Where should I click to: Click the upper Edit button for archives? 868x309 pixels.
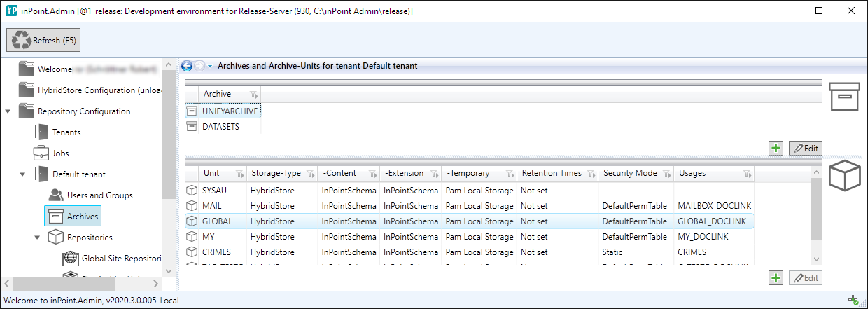pos(805,148)
